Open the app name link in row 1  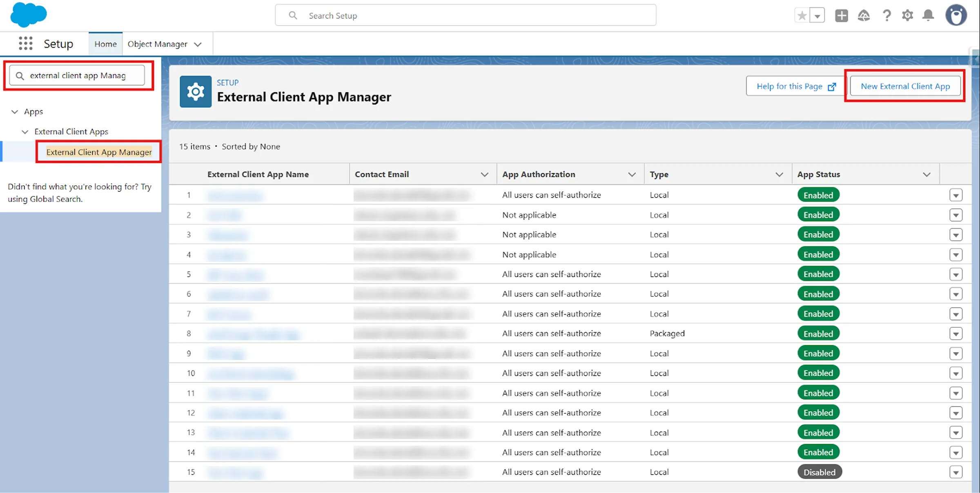coord(234,195)
